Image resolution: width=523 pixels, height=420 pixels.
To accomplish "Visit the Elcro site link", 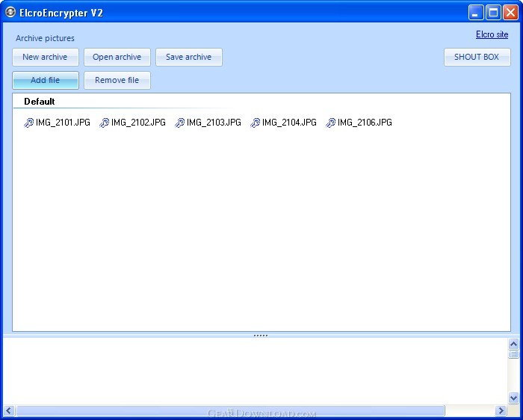I will (492, 34).
